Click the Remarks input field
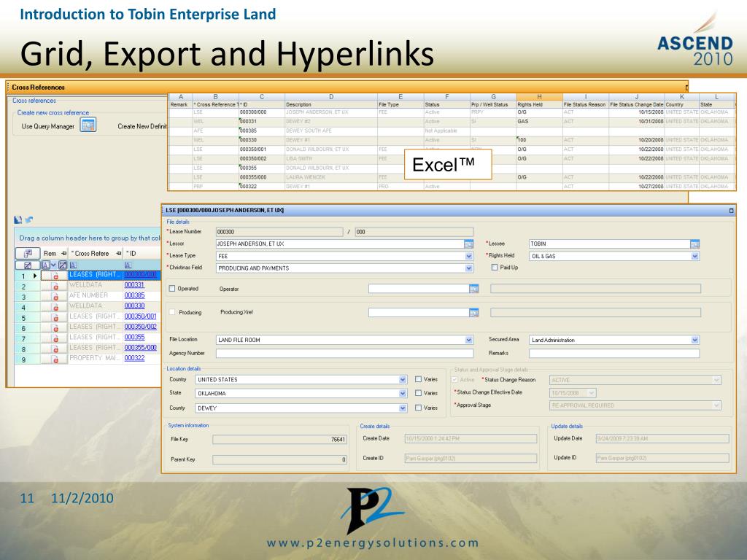The image size is (747, 560). coord(614,354)
